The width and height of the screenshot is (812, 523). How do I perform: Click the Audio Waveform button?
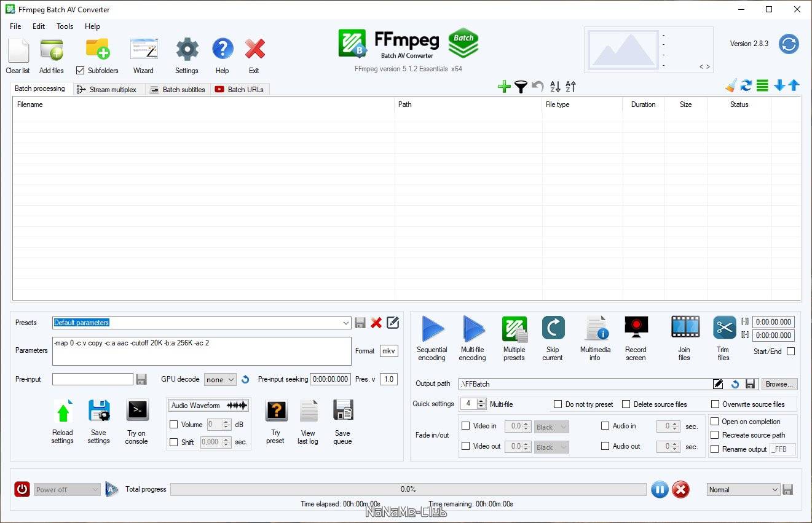208,406
